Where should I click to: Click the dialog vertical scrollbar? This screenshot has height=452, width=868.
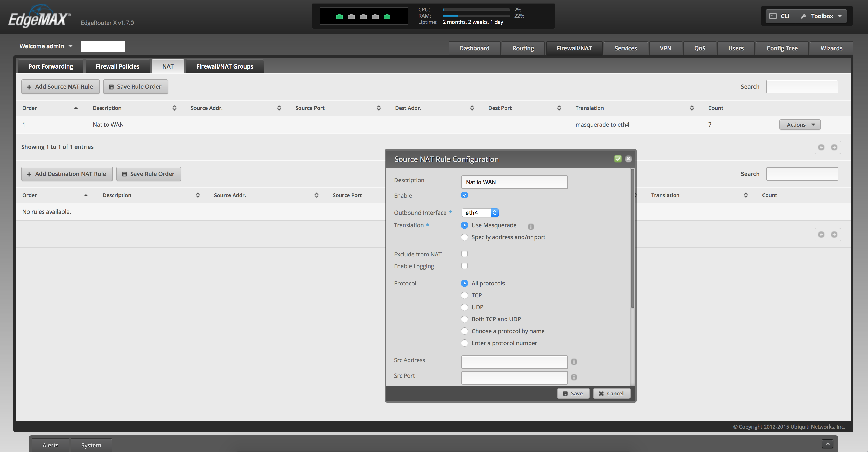click(x=633, y=238)
